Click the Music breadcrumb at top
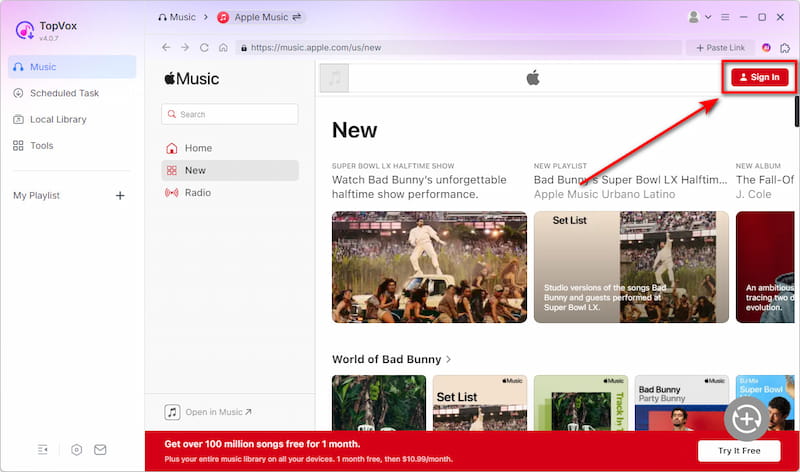 pyautogui.click(x=177, y=17)
